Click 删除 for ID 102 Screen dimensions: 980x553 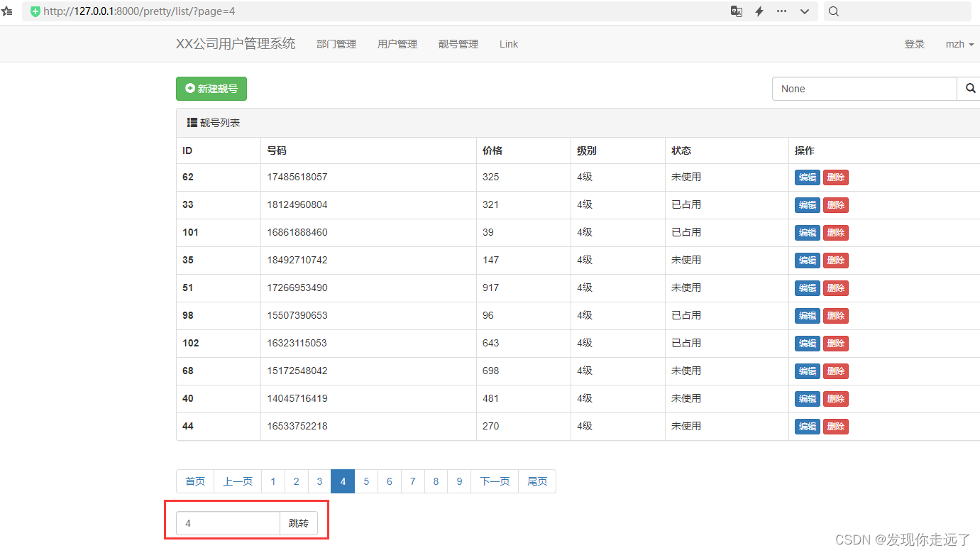tap(836, 344)
